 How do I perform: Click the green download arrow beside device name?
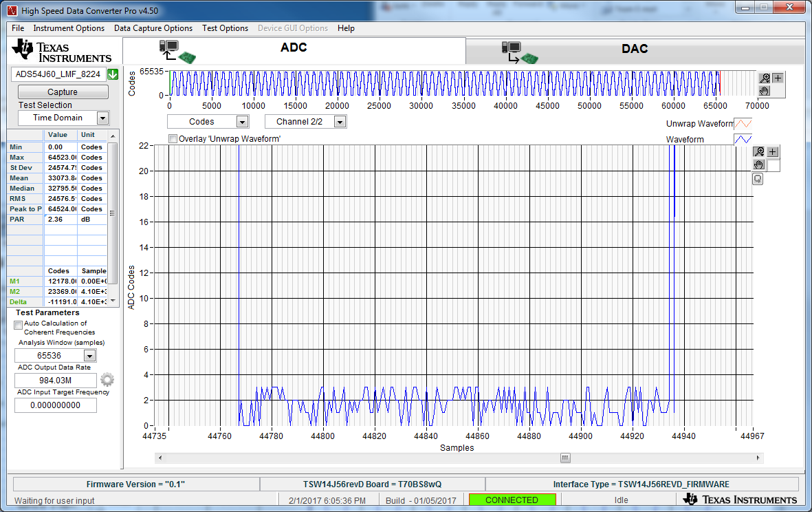(113, 74)
